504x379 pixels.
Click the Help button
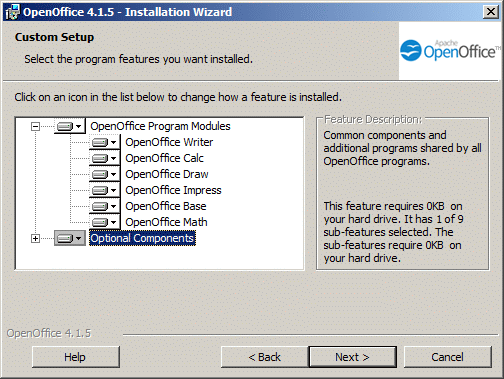[76, 357]
